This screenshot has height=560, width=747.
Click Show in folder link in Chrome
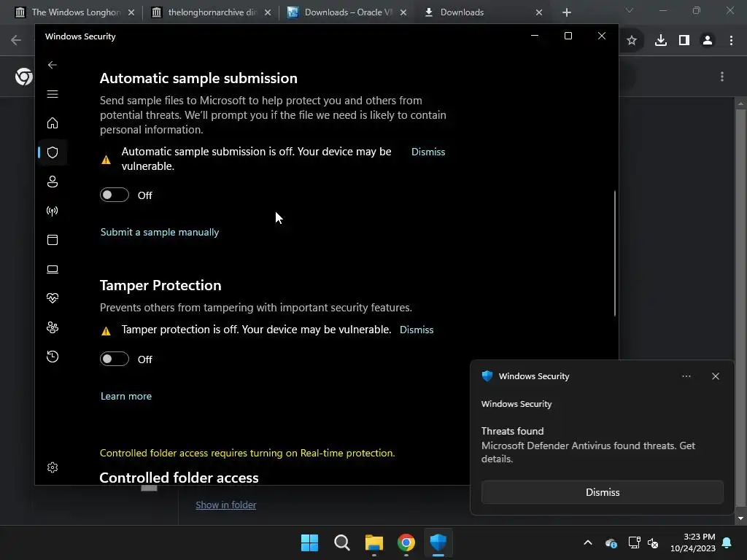pos(226,505)
